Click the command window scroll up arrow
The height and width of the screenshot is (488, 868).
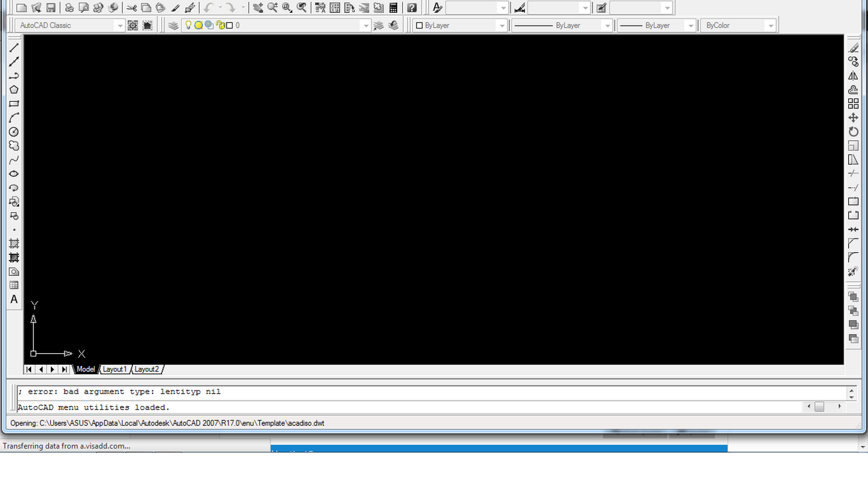pyautogui.click(x=852, y=390)
